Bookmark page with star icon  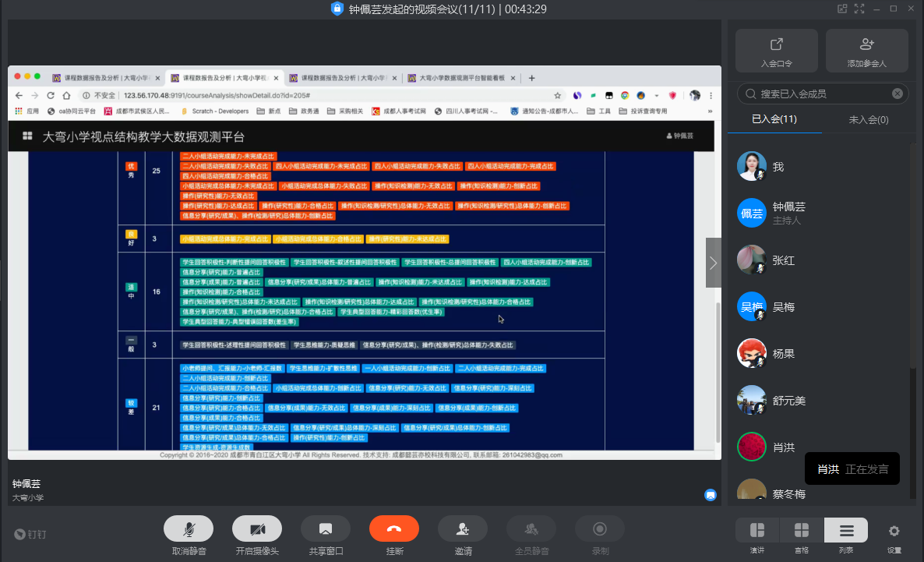pyautogui.click(x=558, y=96)
